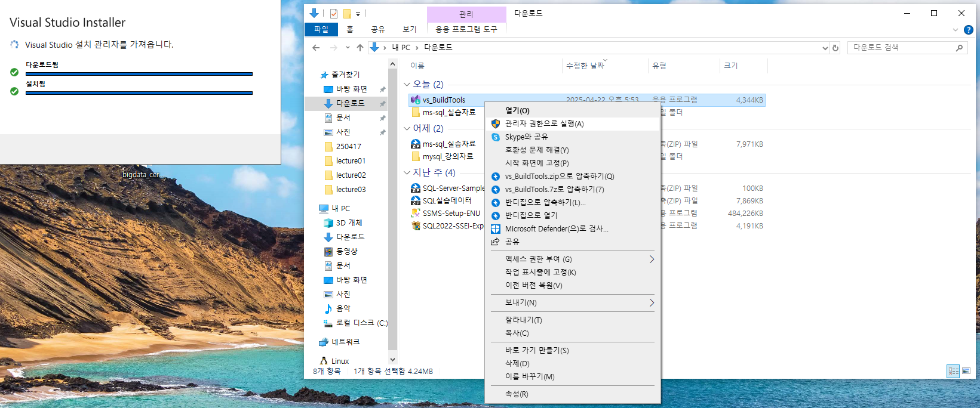Switch to the 홈 ribbon tab
980x408 pixels.
tap(350, 29)
